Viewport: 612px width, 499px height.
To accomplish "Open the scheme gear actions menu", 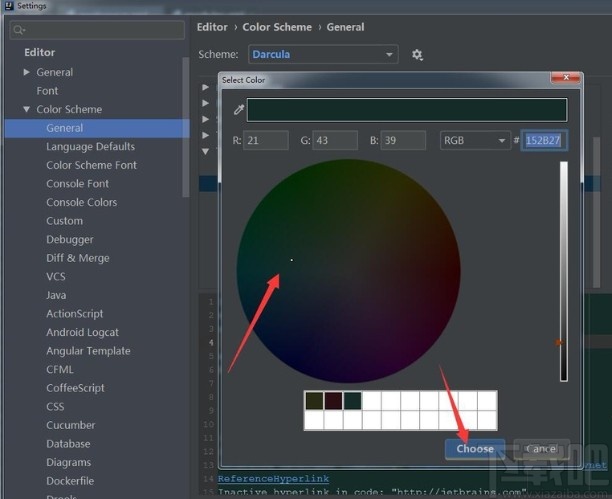I will point(417,55).
